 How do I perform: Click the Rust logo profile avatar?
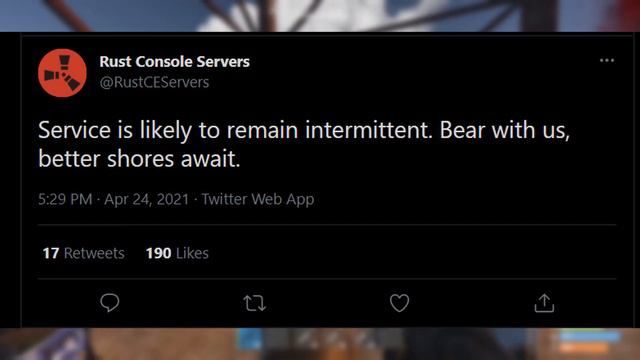pyautogui.click(x=62, y=73)
